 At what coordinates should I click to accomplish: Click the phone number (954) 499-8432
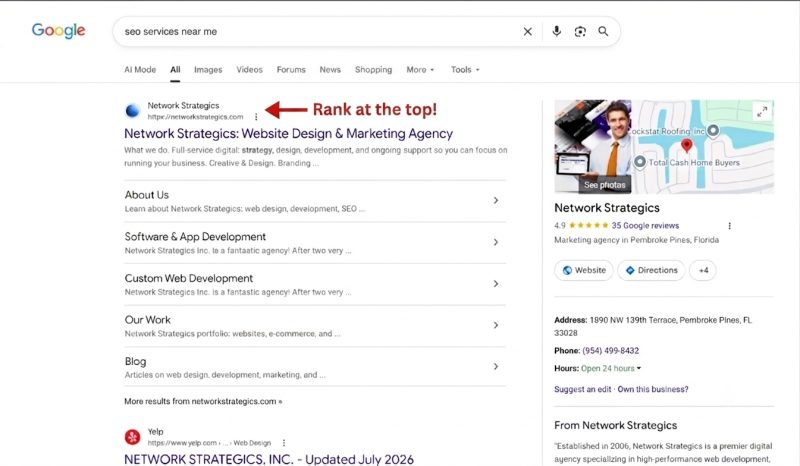611,351
